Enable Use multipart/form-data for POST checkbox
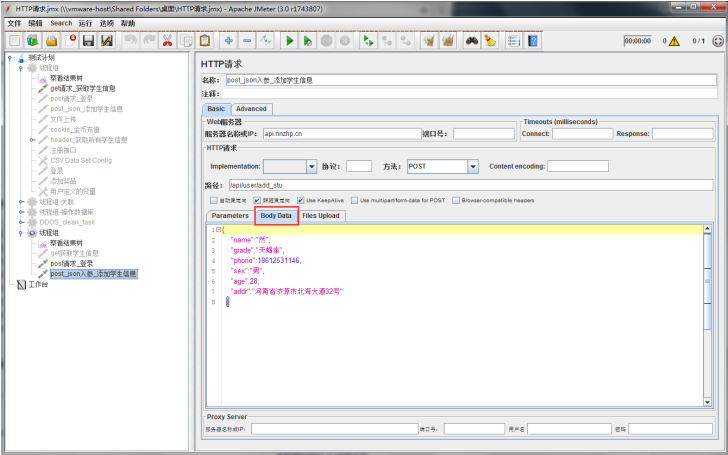Screen dimensions: 728x455 pos(353,200)
